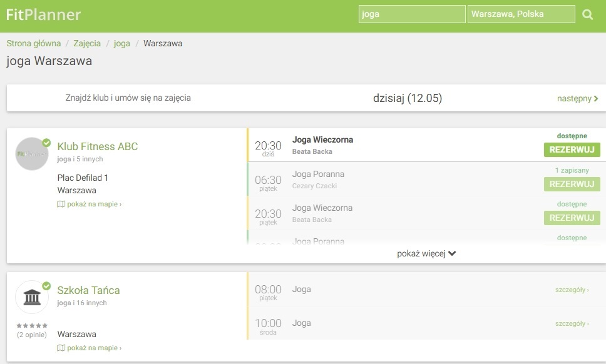Viewport: 606px width, 364px height.
Task: Expand the "pokaż więcej" schedule list
Action: (x=424, y=253)
